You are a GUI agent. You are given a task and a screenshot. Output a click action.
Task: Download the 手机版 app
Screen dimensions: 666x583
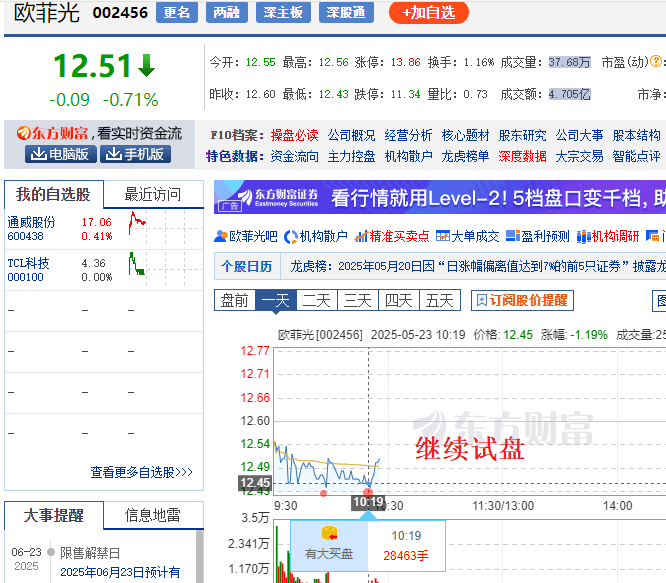[x=135, y=154]
